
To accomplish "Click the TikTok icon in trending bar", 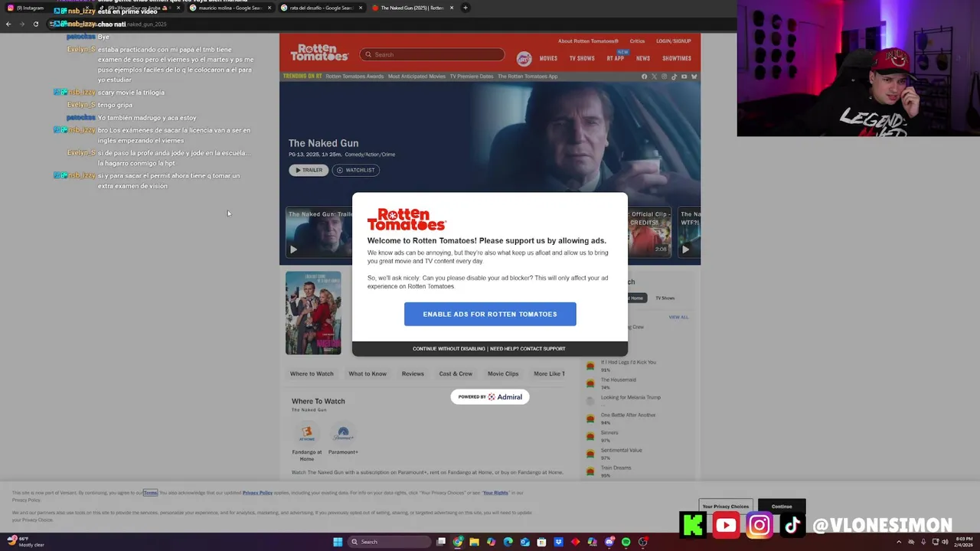I will [x=674, y=77].
